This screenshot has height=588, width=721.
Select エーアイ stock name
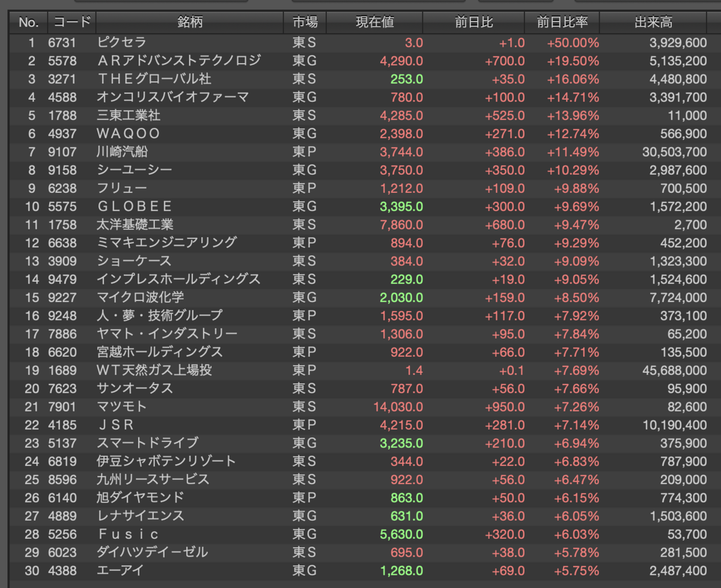point(120,570)
